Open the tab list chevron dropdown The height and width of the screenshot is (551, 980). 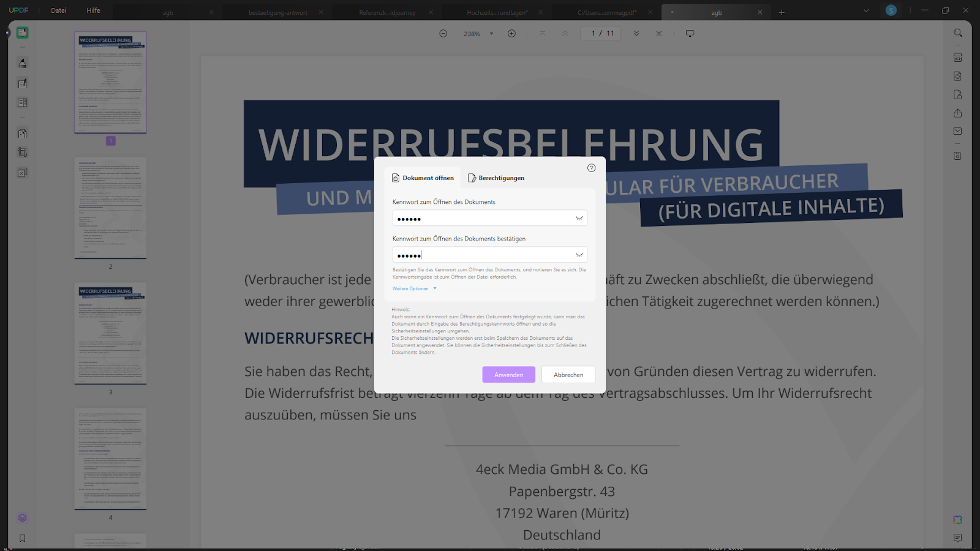866,11
